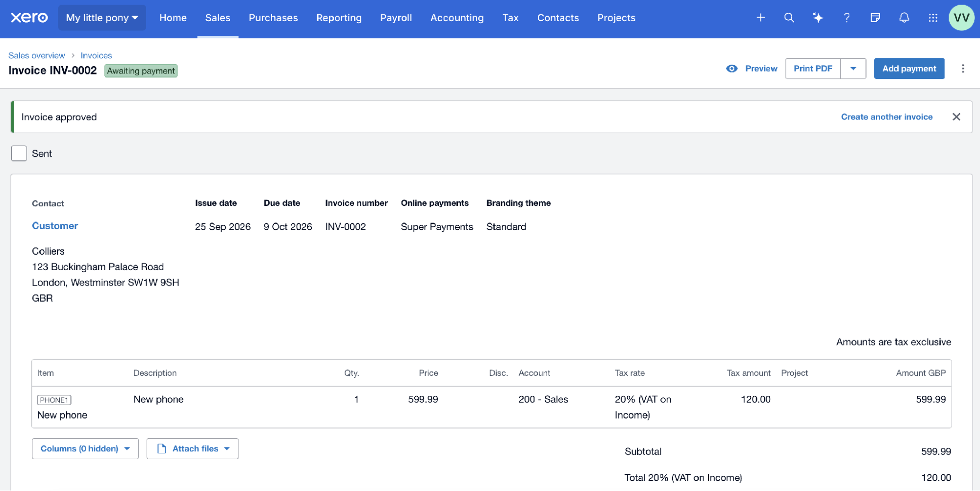Click the 20% (VAT on Income) tax rate cell
This screenshot has width=980, height=491.
(643, 407)
